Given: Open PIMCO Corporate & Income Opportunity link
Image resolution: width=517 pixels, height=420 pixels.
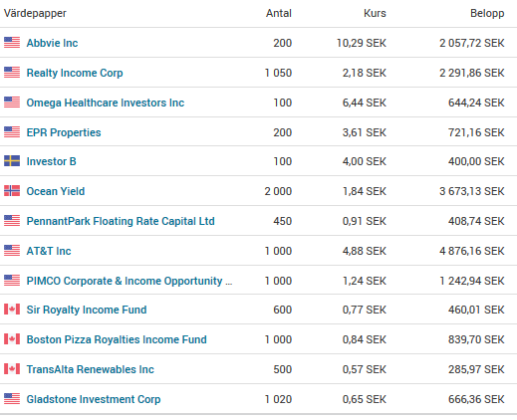Looking at the screenshot, I should pos(129,281).
